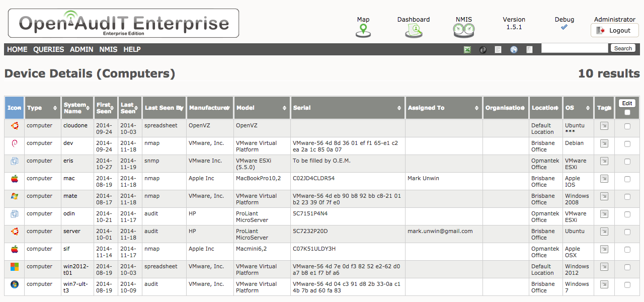This screenshot has height=302, width=644.
Task: Click the Apple icon for sif
Action: click(x=15, y=249)
